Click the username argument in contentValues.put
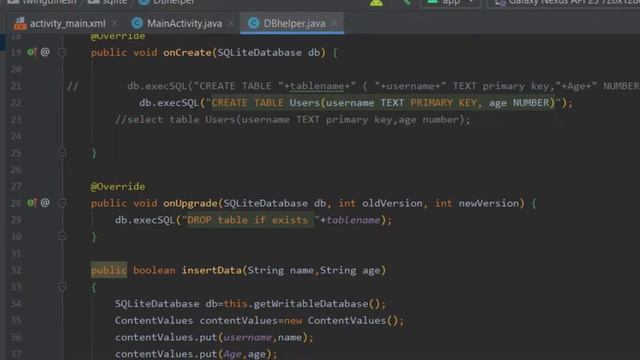Viewport: 640px width, 360px height. 247,338
